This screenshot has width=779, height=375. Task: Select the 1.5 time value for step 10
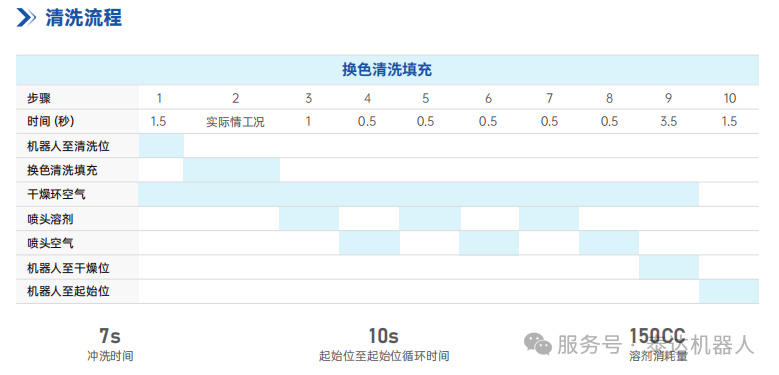(729, 121)
